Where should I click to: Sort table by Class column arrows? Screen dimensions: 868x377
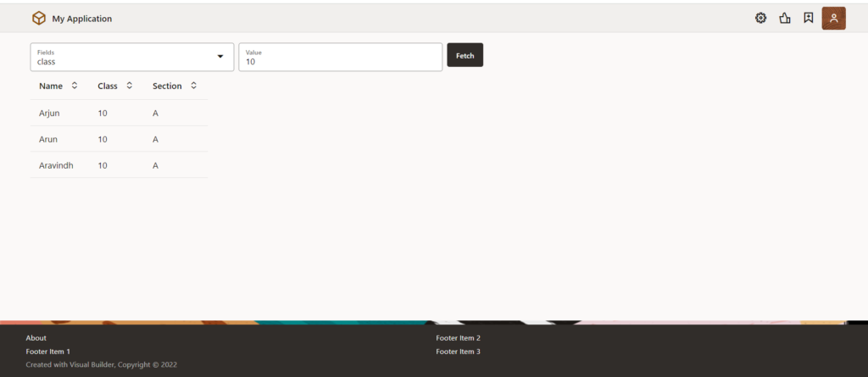coord(129,86)
